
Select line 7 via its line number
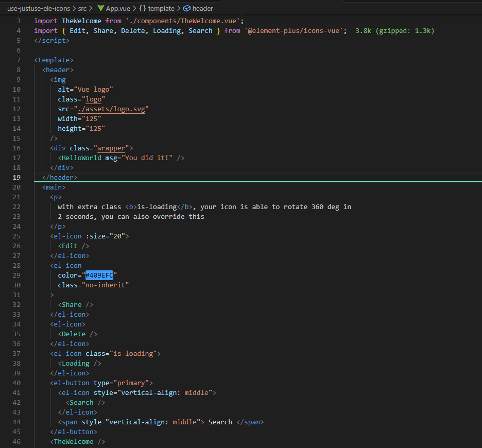[x=19, y=60]
